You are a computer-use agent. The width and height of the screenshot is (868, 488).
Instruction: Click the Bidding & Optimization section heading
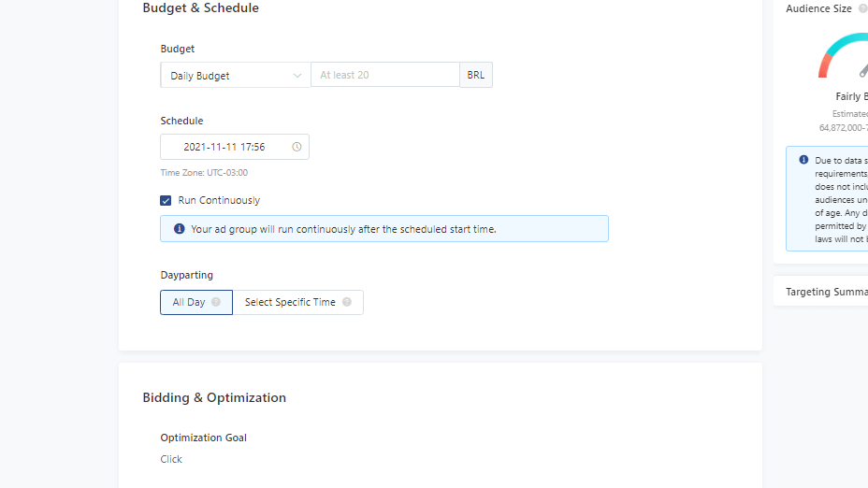[x=214, y=397]
